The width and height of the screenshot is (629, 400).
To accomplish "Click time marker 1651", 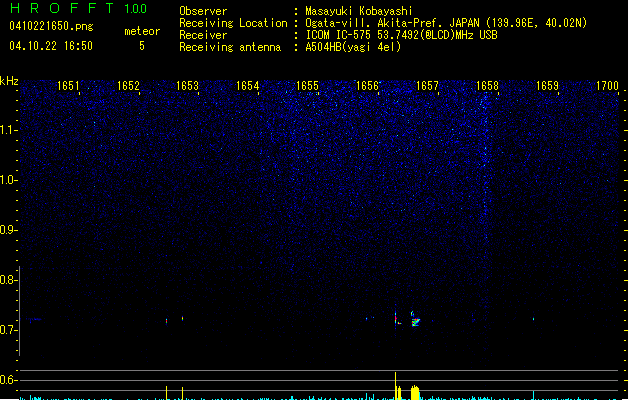I will point(68,85).
